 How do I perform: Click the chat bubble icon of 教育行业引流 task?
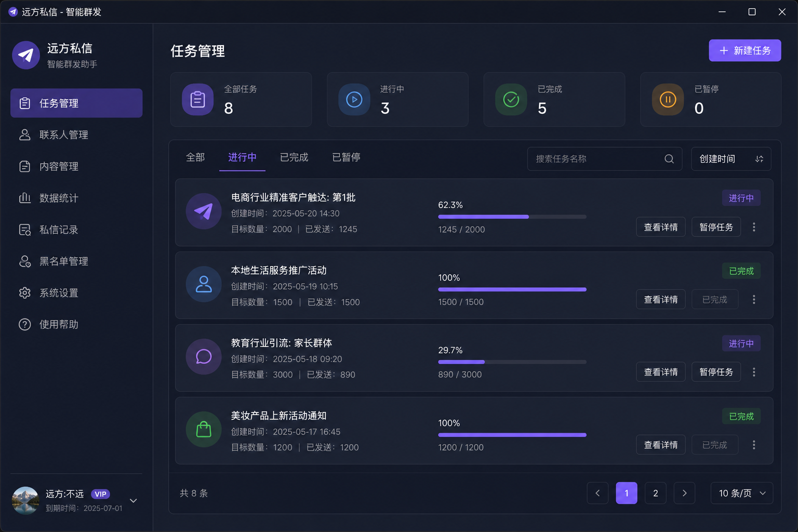204,357
